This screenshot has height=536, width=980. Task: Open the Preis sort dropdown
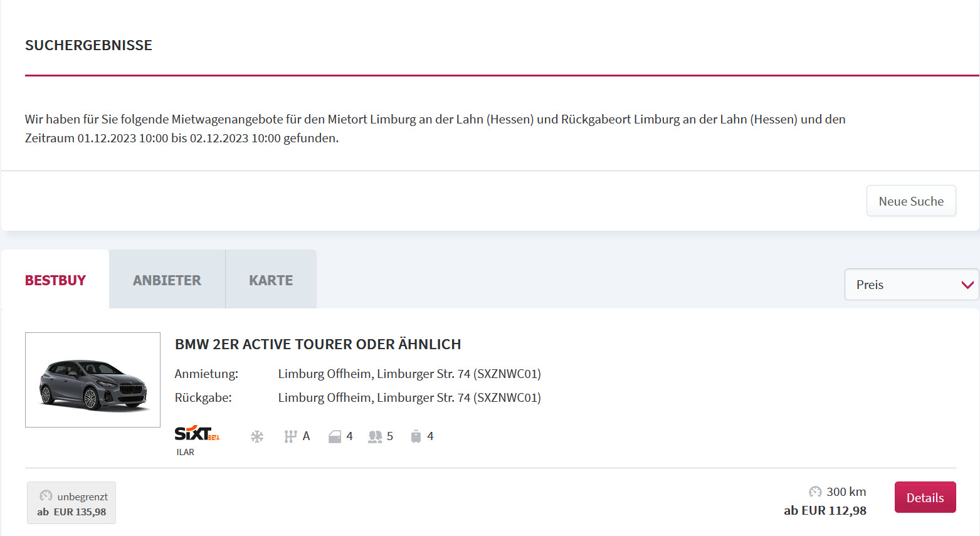(912, 285)
